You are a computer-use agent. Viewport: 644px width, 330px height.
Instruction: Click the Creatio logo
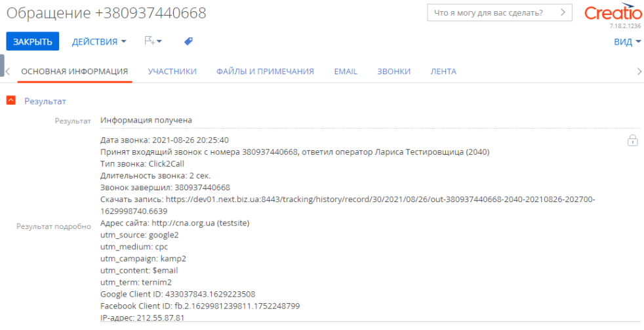point(613,12)
